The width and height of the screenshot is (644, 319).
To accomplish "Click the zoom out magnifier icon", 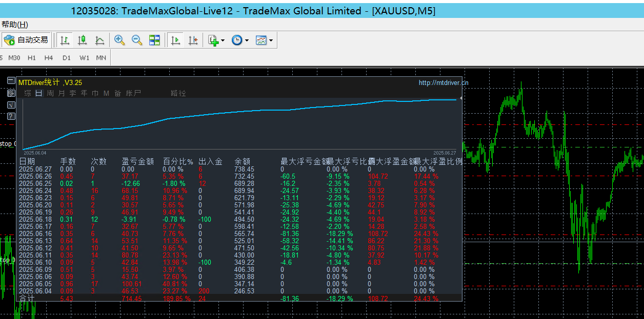I will (137, 40).
